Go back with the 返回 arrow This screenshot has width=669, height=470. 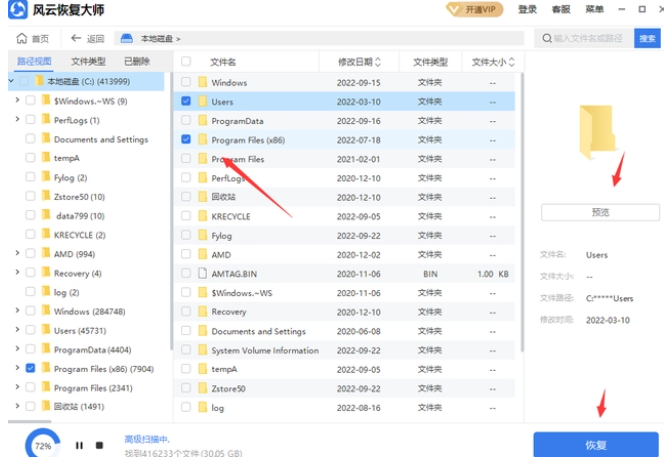(78, 39)
